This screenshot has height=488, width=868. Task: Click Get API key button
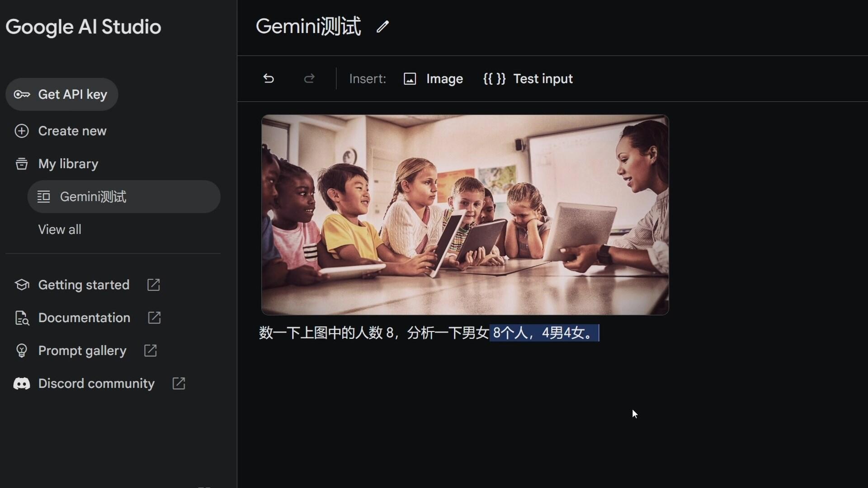tap(62, 94)
